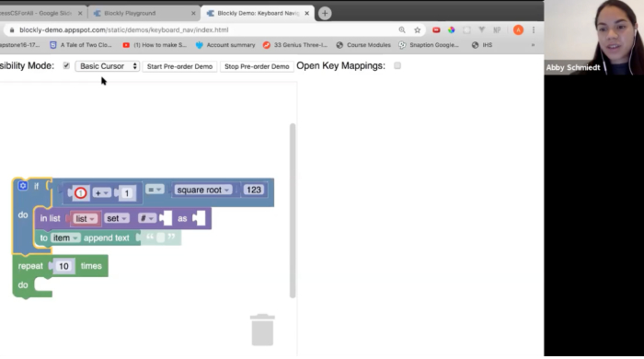Click Start Pre-order Demo button
Viewport: 644px width, 359px height.
[x=179, y=66]
